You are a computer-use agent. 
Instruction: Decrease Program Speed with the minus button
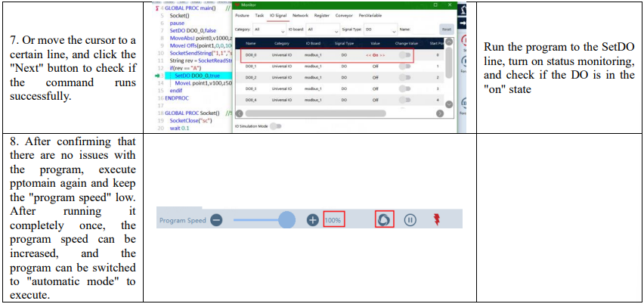point(216,220)
